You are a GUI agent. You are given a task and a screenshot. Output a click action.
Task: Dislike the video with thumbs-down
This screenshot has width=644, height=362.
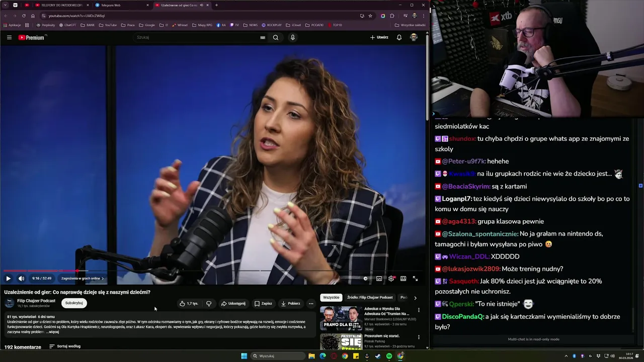coord(209,303)
